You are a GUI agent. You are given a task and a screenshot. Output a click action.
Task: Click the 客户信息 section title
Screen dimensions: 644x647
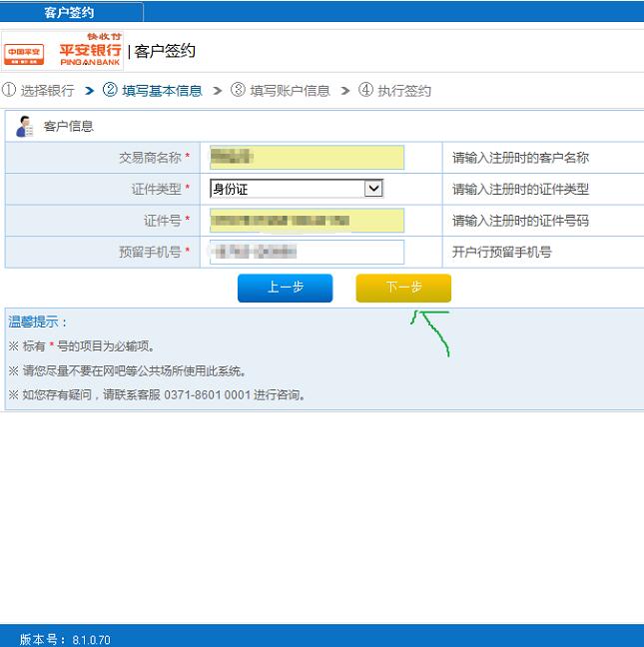point(69,126)
